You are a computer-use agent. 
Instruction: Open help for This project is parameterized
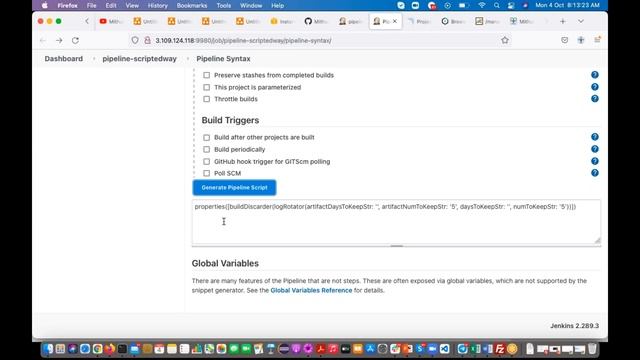(x=595, y=87)
